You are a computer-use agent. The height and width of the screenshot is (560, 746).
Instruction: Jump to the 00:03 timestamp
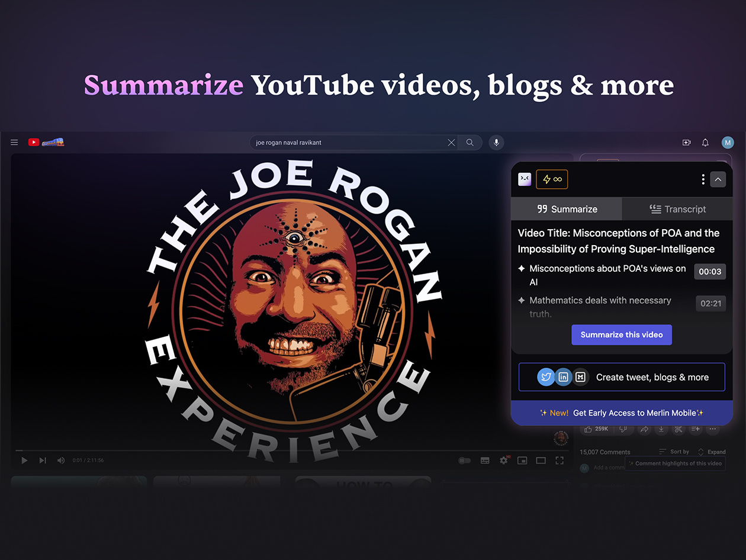[x=710, y=272]
